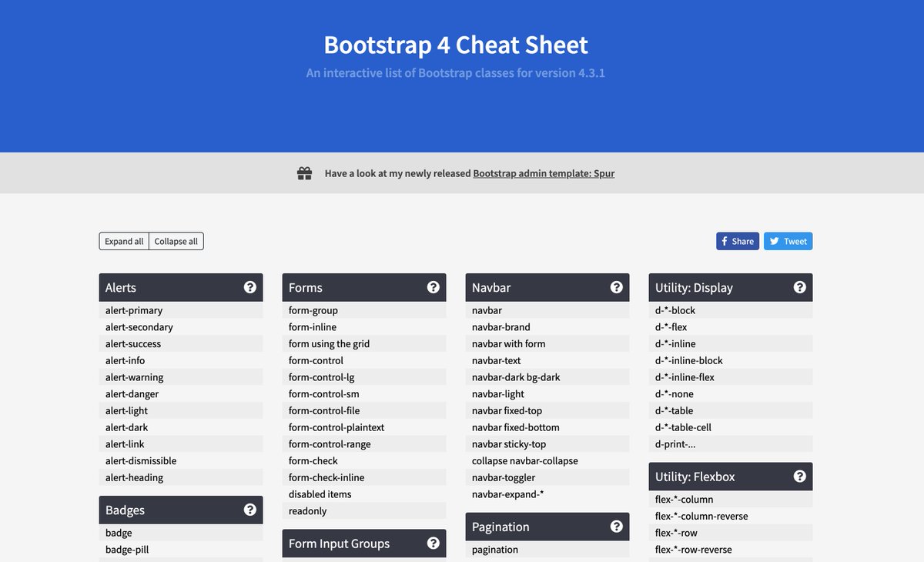Select alert-heading class
Screen dimensions: 924x562
click(181, 477)
